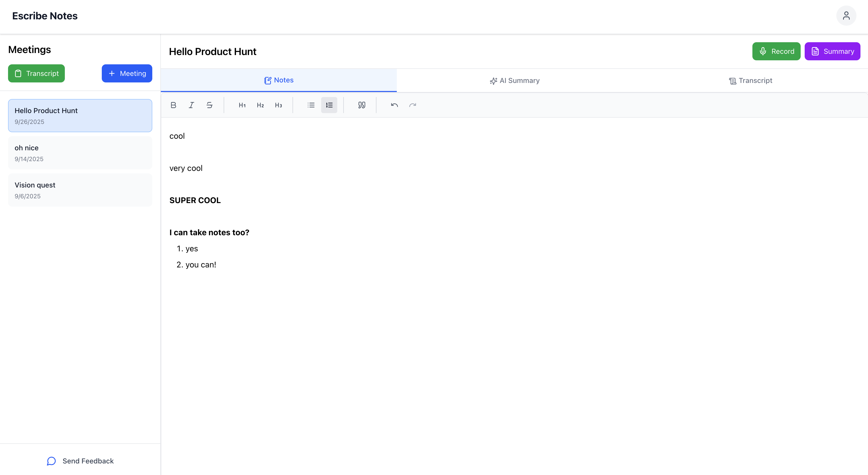Click the purple Summary button
The height and width of the screenshot is (475, 868).
point(832,51)
